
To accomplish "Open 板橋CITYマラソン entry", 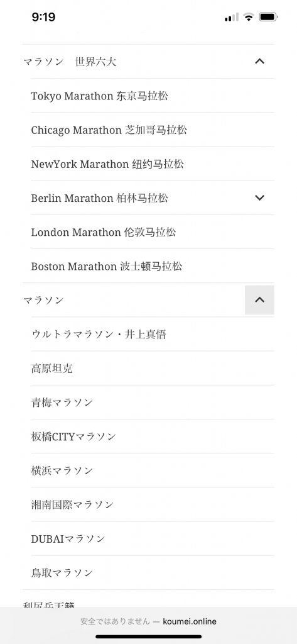I will coord(73,436).
